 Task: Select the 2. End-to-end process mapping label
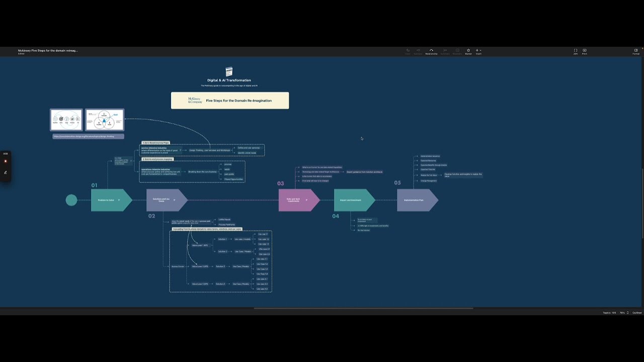(157, 159)
